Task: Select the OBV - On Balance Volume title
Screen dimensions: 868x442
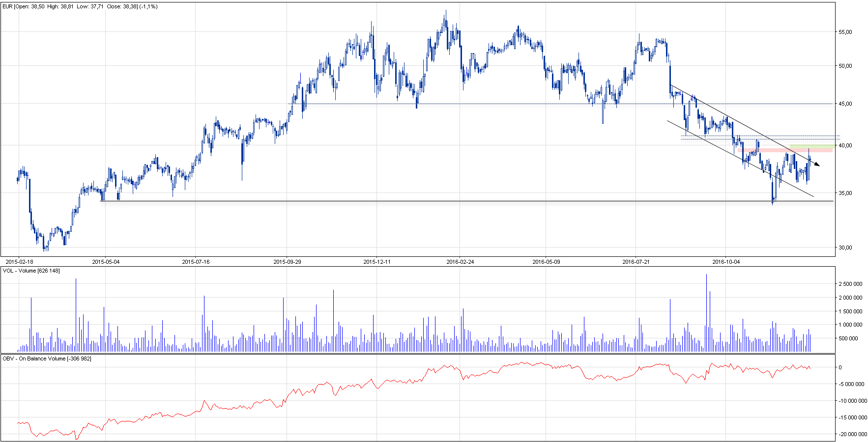Action: 47,359
